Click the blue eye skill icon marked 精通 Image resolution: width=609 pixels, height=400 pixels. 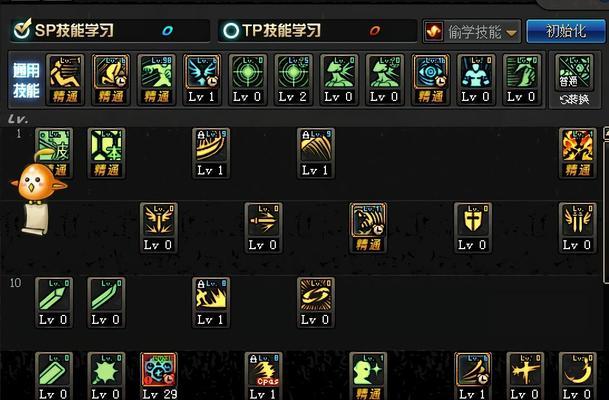tap(430, 79)
